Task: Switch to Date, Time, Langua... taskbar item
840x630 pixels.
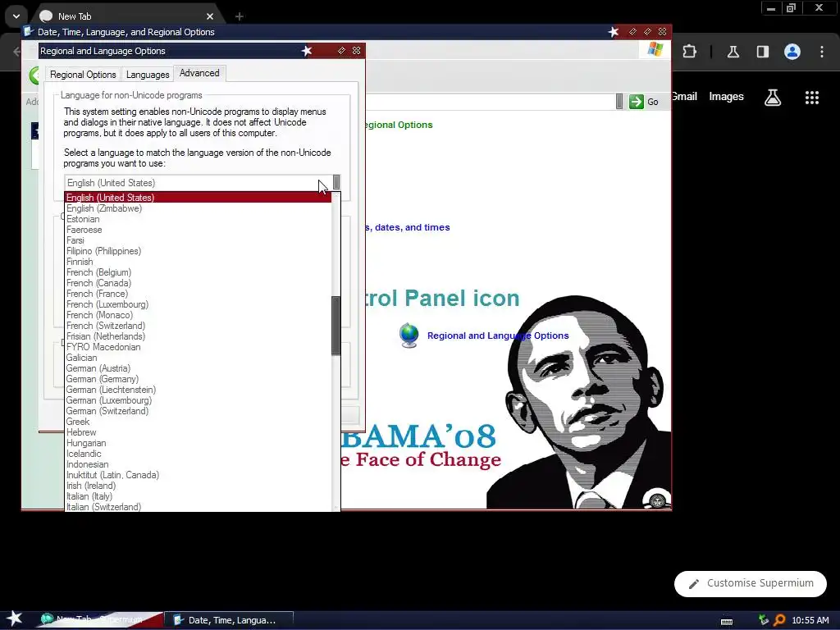Action: [x=230, y=620]
